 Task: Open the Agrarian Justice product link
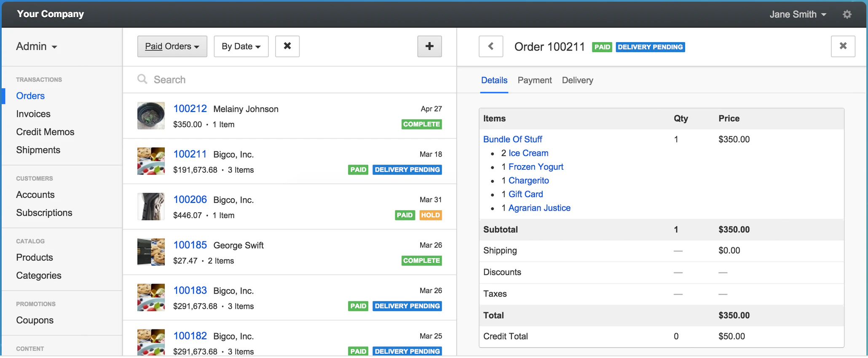(539, 208)
